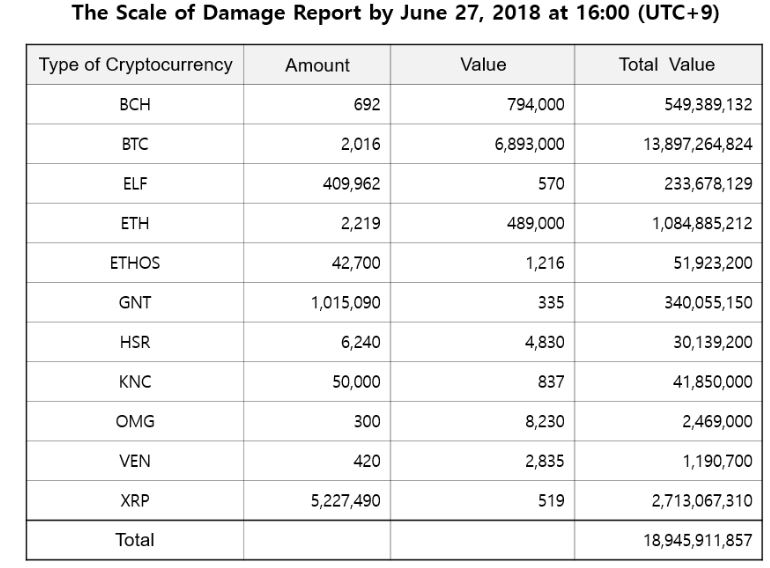The image size is (770, 568).
Task: Select XRP total value 2,713,067,310
Action: [694, 500]
